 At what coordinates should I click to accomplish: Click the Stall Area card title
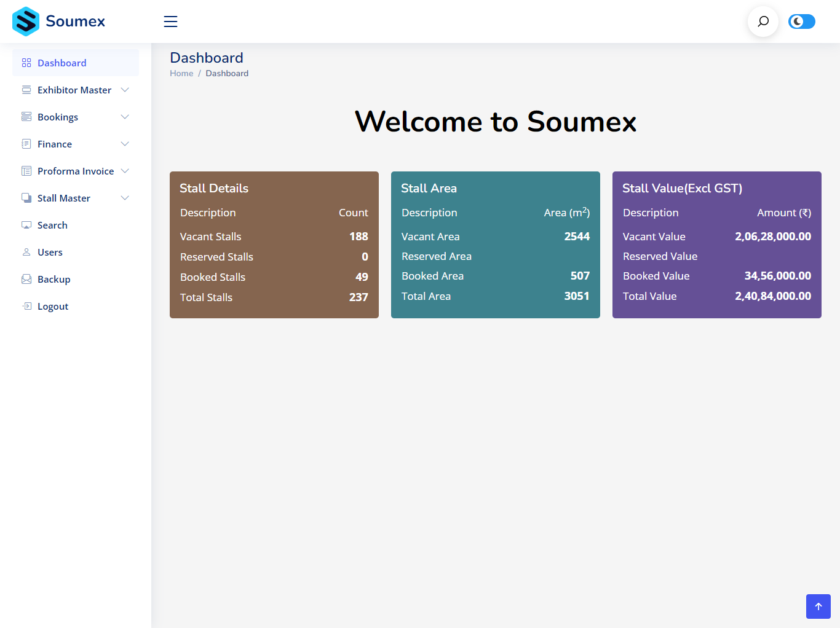tap(429, 188)
